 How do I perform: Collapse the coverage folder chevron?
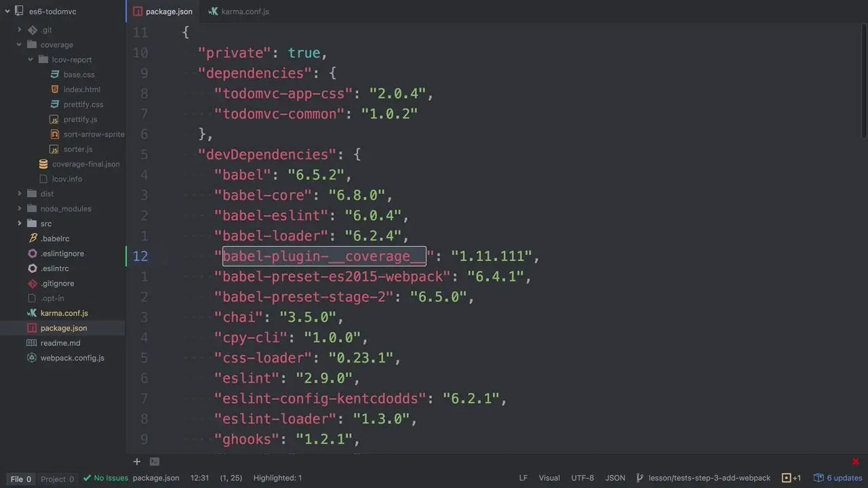pyautogui.click(x=20, y=45)
